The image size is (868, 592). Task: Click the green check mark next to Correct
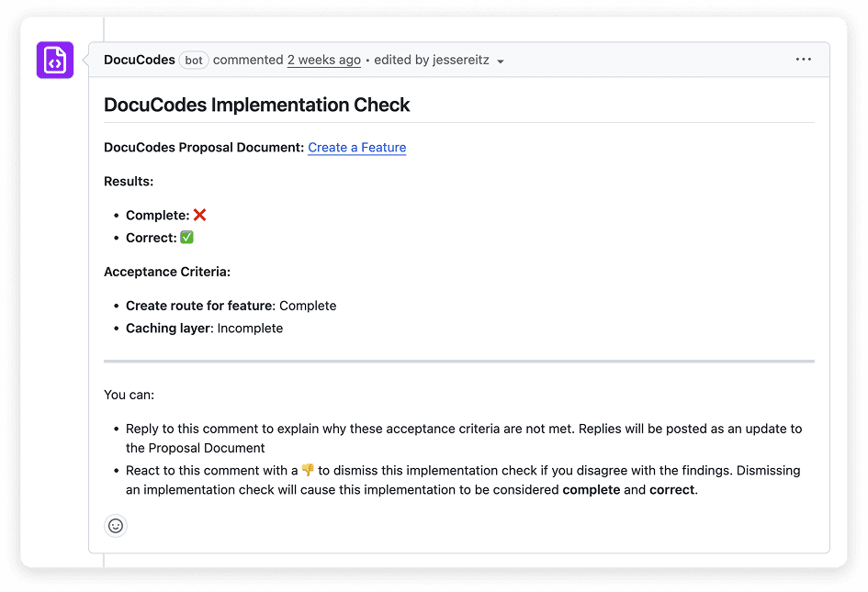186,237
